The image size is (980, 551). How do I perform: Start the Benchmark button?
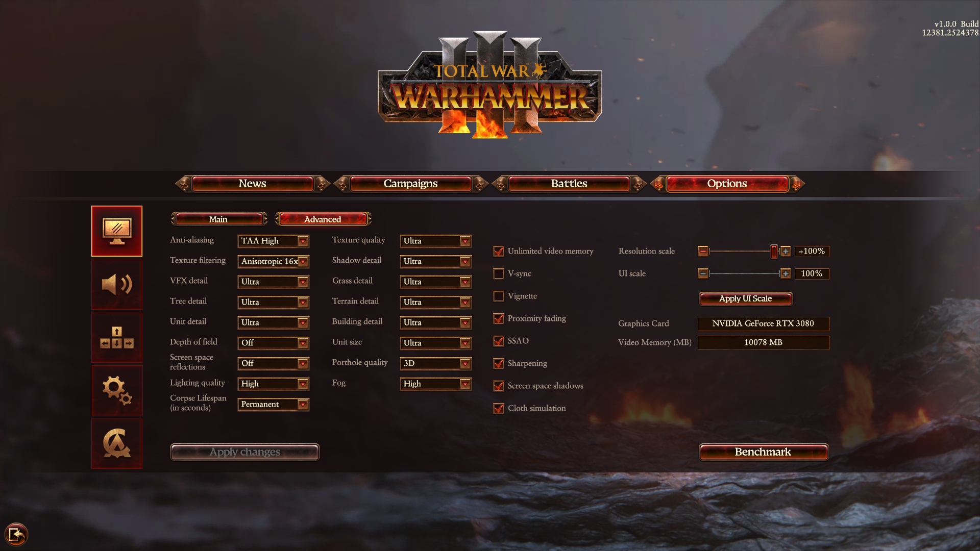764,452
